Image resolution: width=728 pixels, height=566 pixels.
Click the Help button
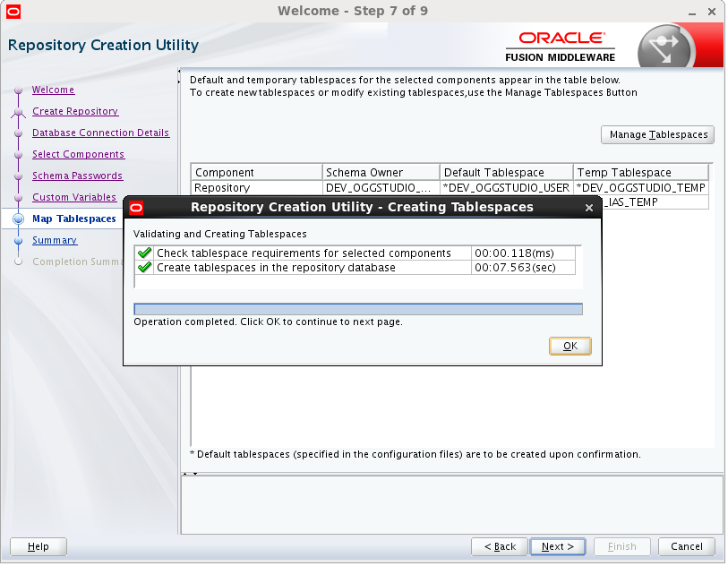pyautogui.click(x=39, y=546)
